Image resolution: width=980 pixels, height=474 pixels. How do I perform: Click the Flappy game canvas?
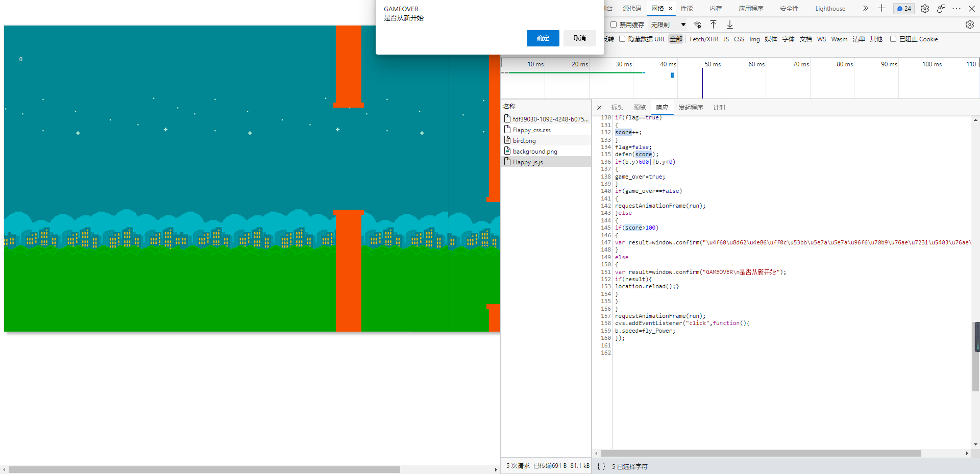click(252, 179)
